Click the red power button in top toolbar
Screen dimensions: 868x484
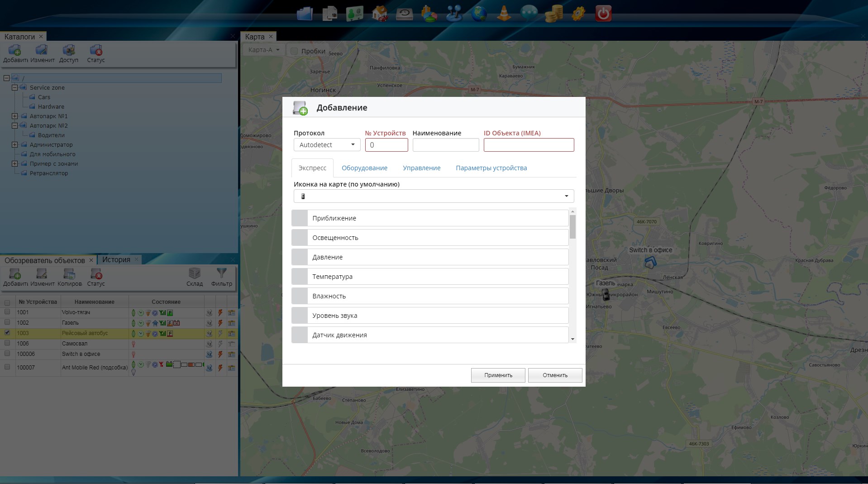[x=603, y=14]
